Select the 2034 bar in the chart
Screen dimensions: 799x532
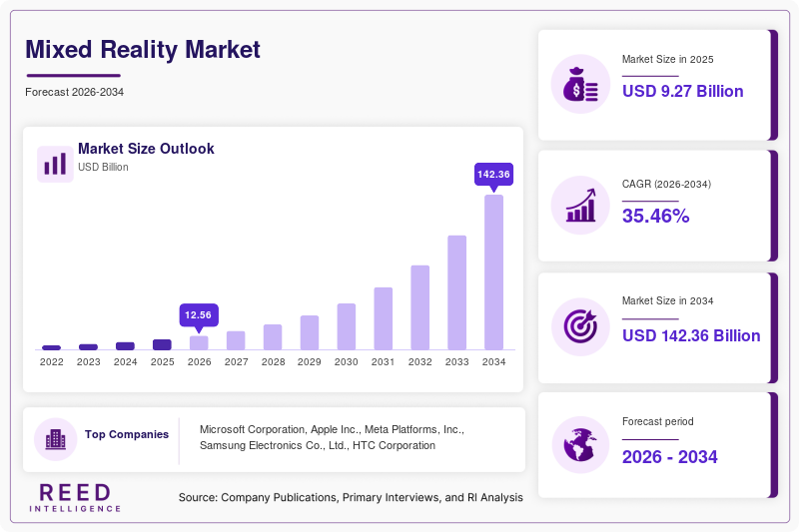[x=493, y=271]
